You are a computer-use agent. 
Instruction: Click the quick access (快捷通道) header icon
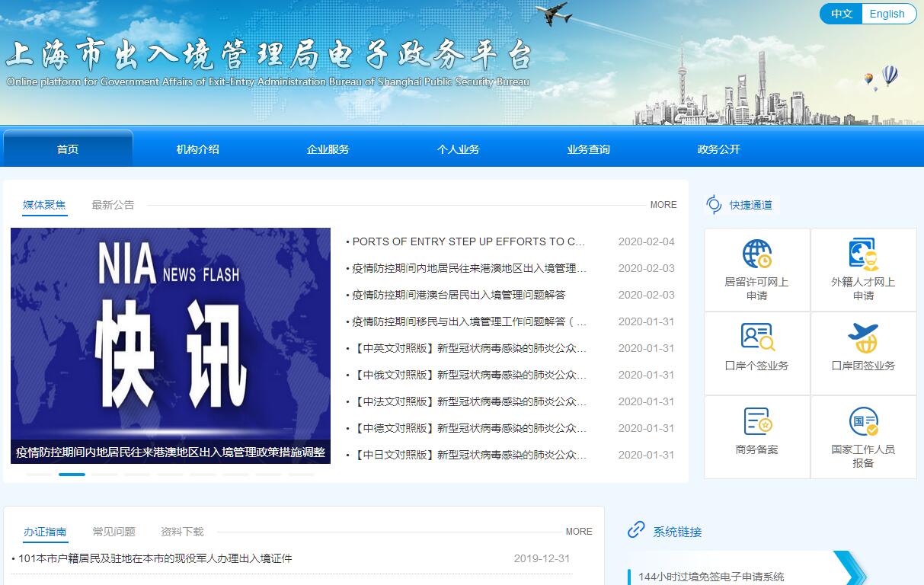pyautogui.click(x=714, y=204)
